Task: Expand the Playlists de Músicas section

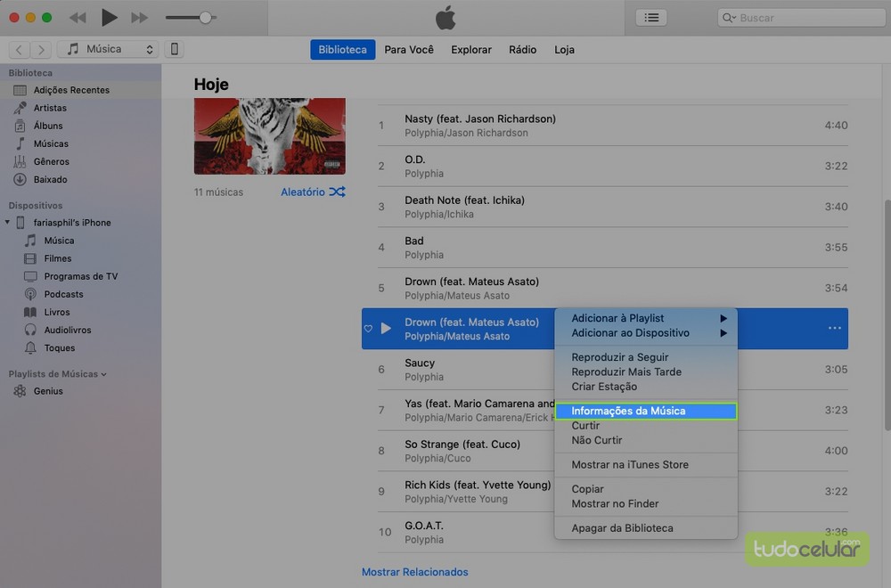Action: click(x=103, y=374)
